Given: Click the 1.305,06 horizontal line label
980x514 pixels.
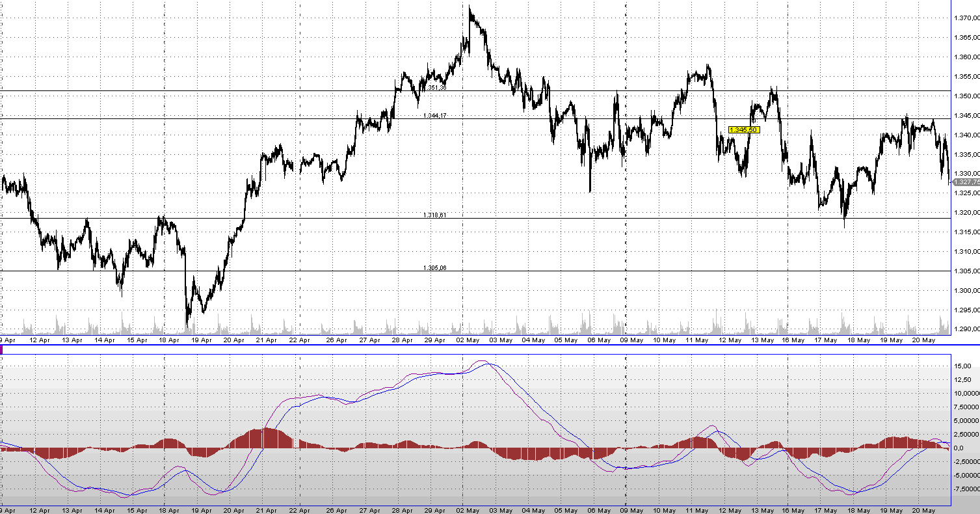Looking at the screenshot, I should (x=435, y=267).
